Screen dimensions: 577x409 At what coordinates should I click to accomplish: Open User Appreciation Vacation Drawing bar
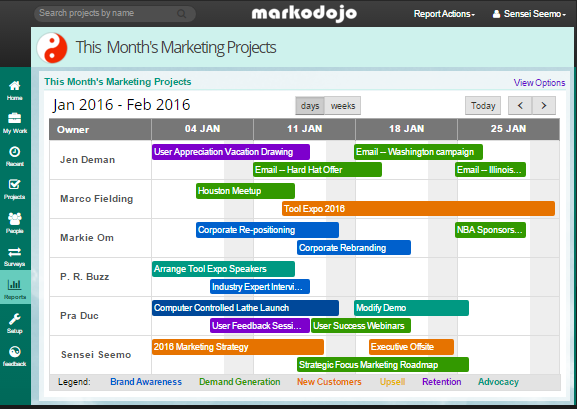tap(231, 152)
